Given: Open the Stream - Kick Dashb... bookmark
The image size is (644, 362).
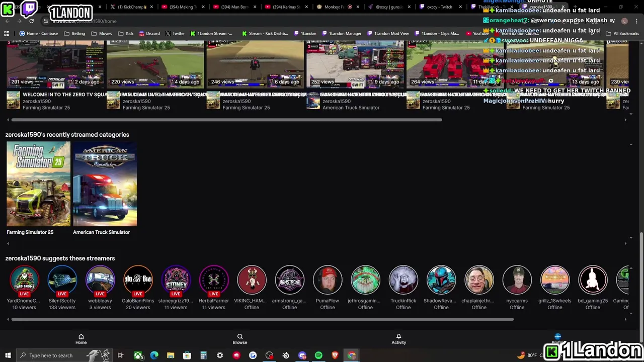Looking at the screenshot, I should [x=265, y=33].
